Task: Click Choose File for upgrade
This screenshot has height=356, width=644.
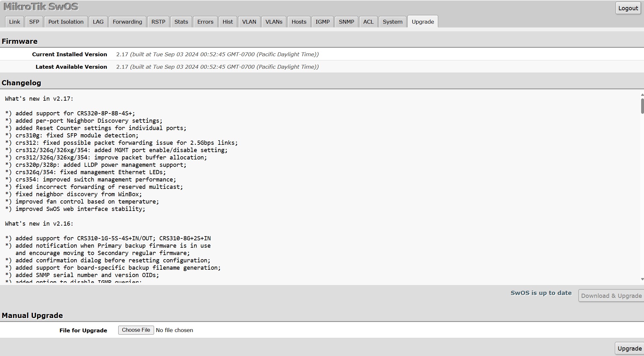Action: click(136, 330)
